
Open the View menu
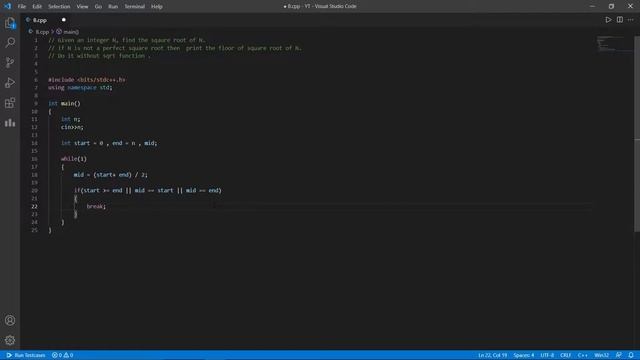(x=82, y=7)
